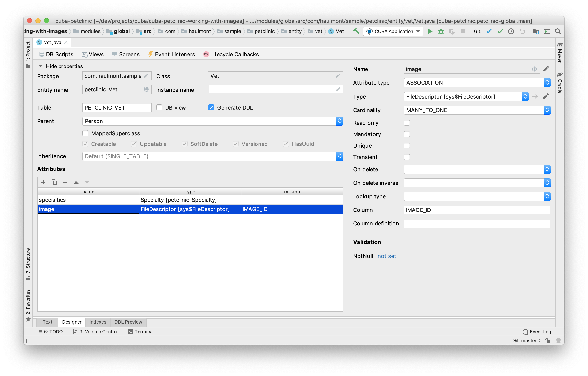Check the Read only checkbox
588x376 pixels.
coord(407,123)
